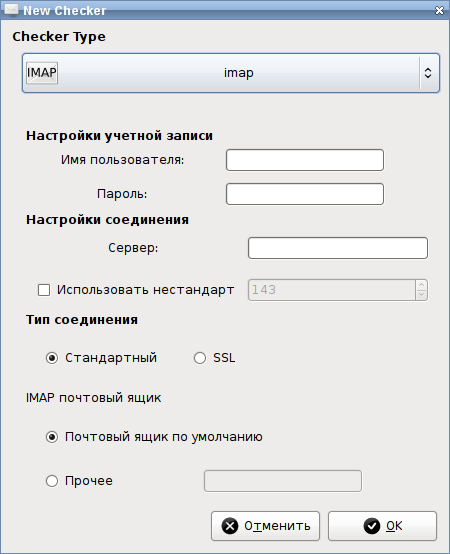Close the New Checker window
Screen dimensions: 450x554
439,11
